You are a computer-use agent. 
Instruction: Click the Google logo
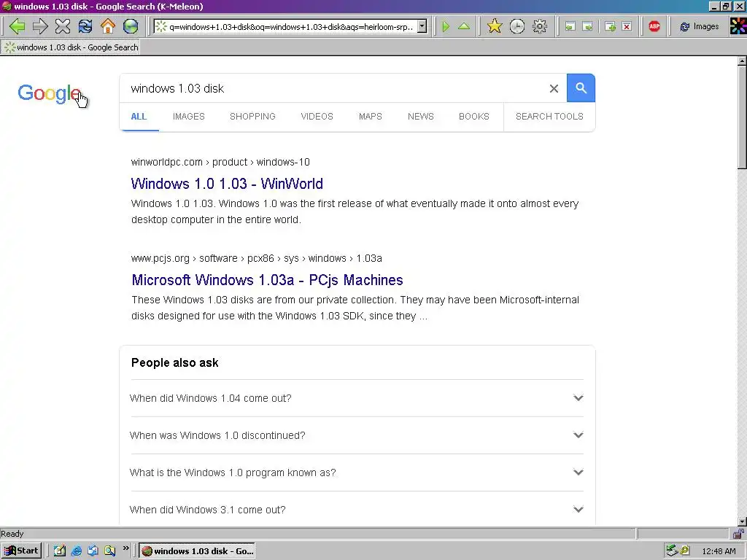tap(49, 93)
